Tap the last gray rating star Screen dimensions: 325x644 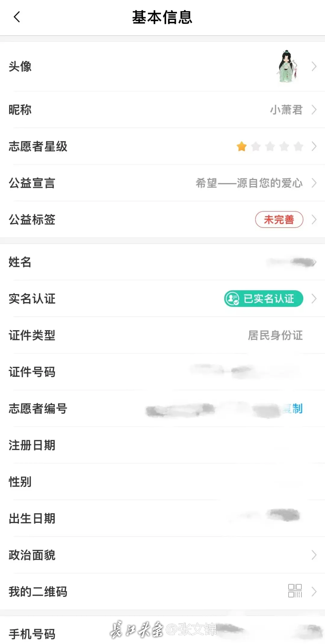point(298,146)
